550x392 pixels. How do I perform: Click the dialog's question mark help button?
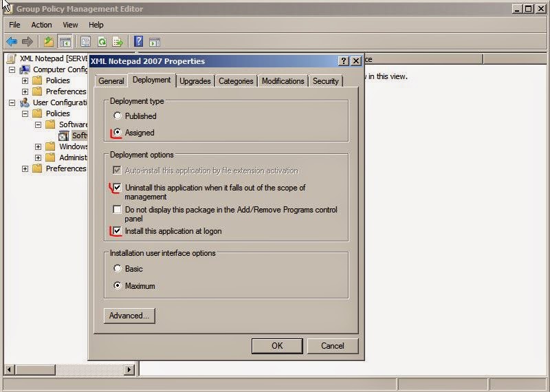coord(344,61)
